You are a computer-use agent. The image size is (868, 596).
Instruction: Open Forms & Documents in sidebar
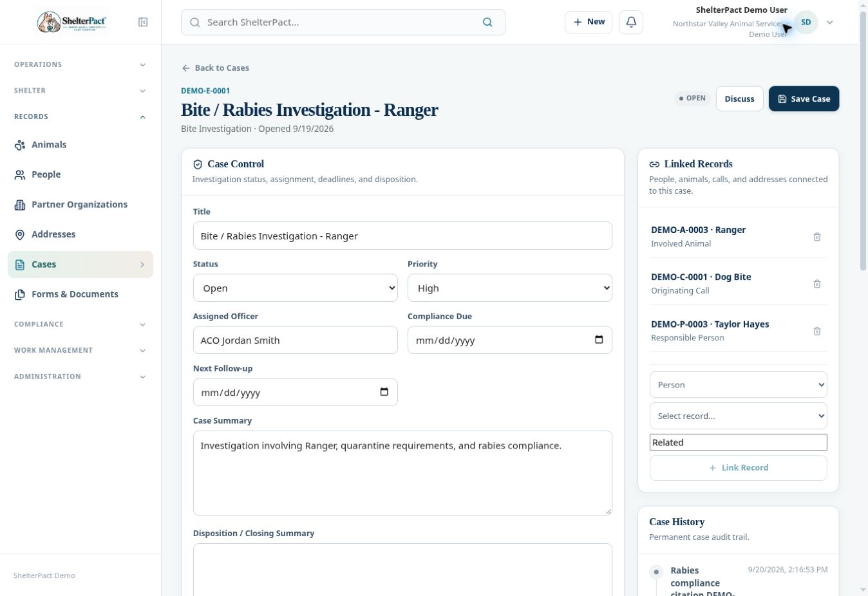point(80,294)
